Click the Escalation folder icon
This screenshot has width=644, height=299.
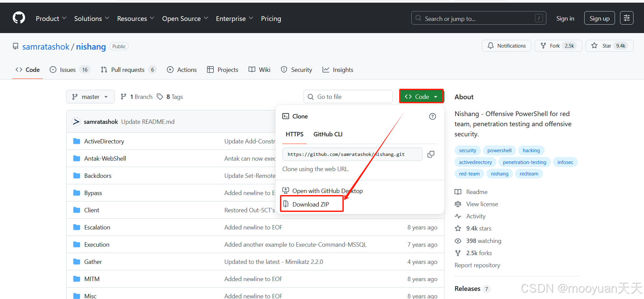[77, 227]
